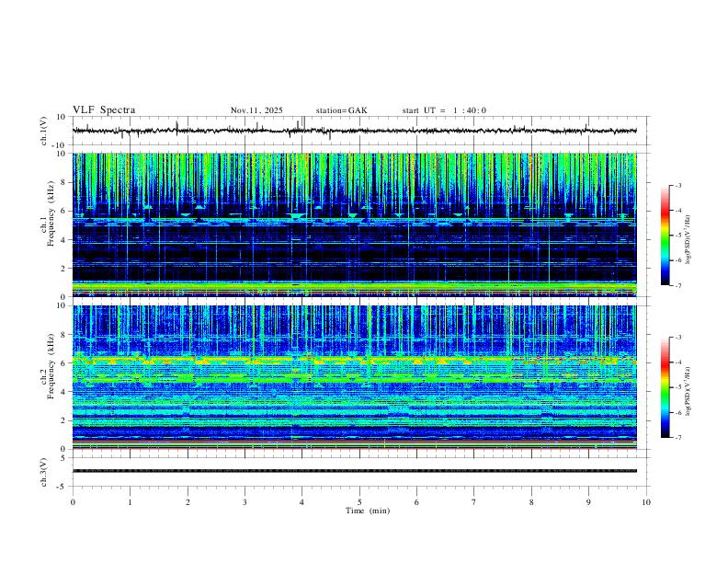Click the ch.1 spectrogram panel
728x563 pixels.
tap(355, 224)
